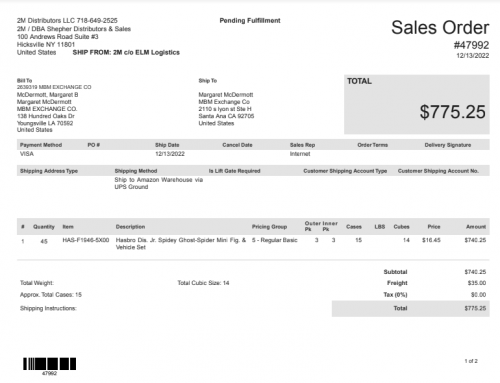Image resolution: width=500 pixels, height=383 pixels.
Task: Click 2M Distributors LLC 718-649-2525 line
Action: click(67, 21)
